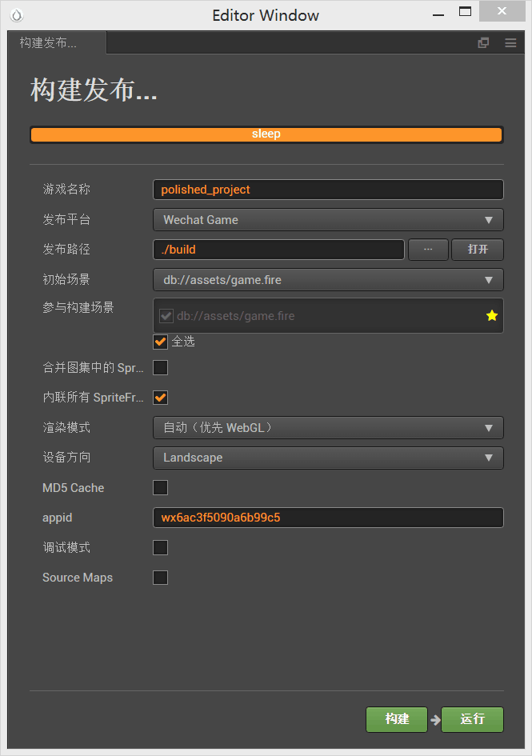Enable Source Maps checkbox
Viewport: 532px width, 756px height.
point(161,577)
